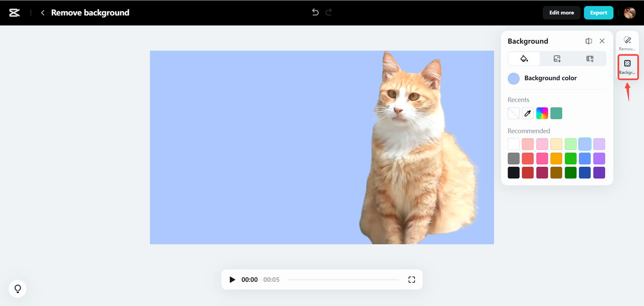Select the medium blue swatch
Viewport: 644px width, 306px height.
click(x=585, y=159)
